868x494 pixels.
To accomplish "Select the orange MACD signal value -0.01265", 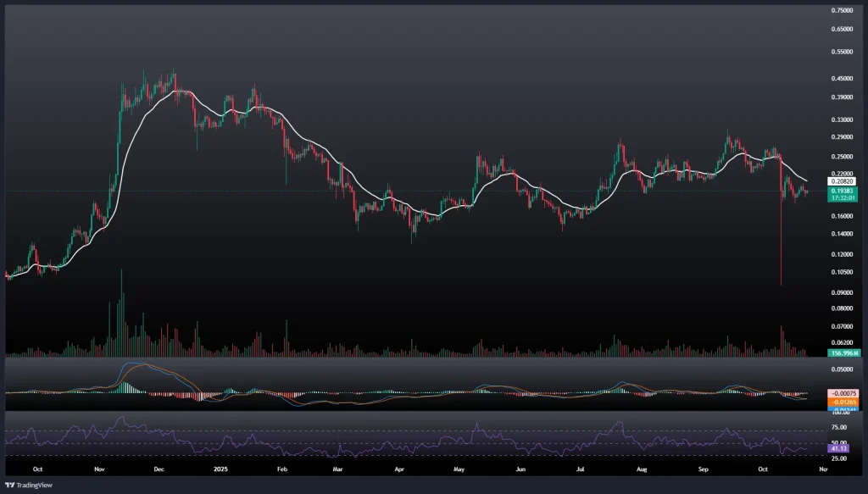I will click(843, 402).
